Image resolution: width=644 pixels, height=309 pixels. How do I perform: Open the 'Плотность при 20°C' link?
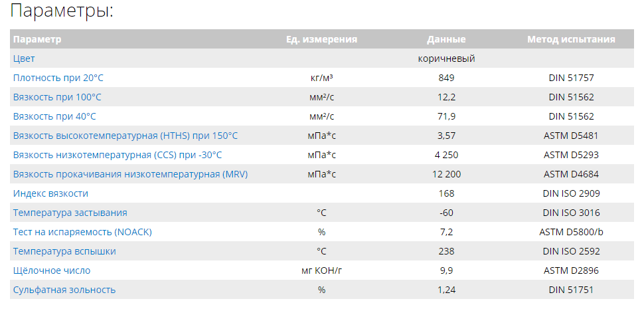coord(58,78)
